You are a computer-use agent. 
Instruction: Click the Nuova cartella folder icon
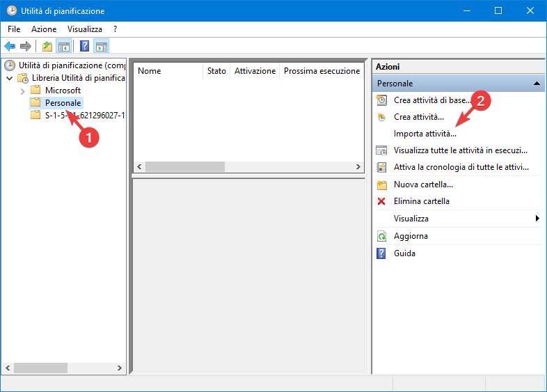[381, 185]
